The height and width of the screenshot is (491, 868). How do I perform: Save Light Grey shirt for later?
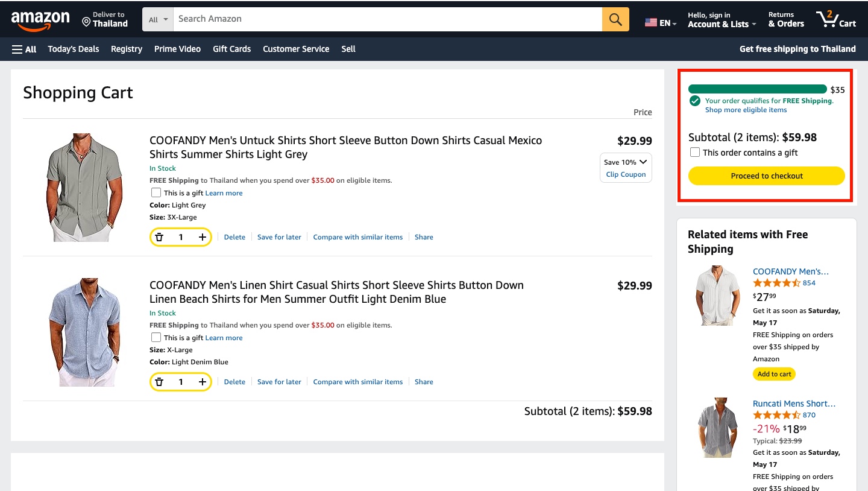point(279,237)
